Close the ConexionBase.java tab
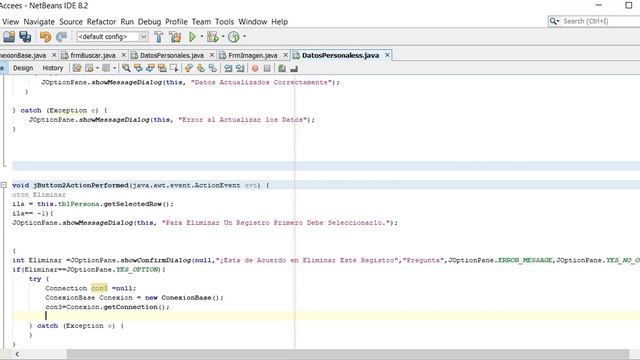The width and height of the screenshot is (640, 360). coord(54,55)
